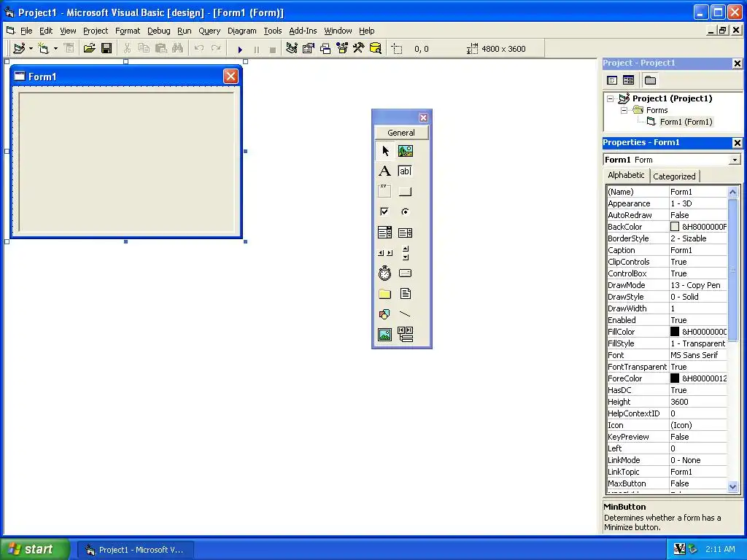The height and width of the screenshot is (560, 747).
Task: Click the FillColor black swatch value
Action: [x=675, y=332]
